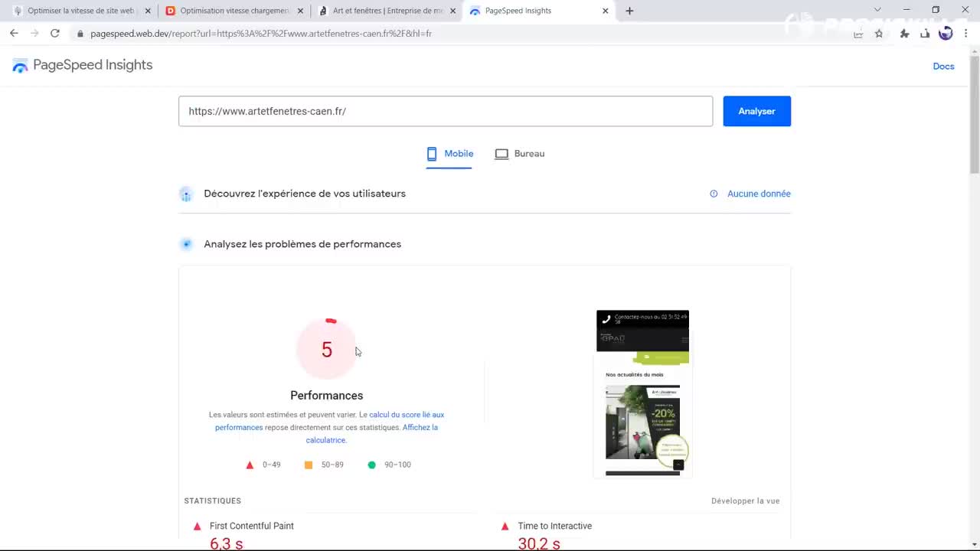Click the browser address bar
The width and height of the screenshot is (980, 551).
point(459,34)
